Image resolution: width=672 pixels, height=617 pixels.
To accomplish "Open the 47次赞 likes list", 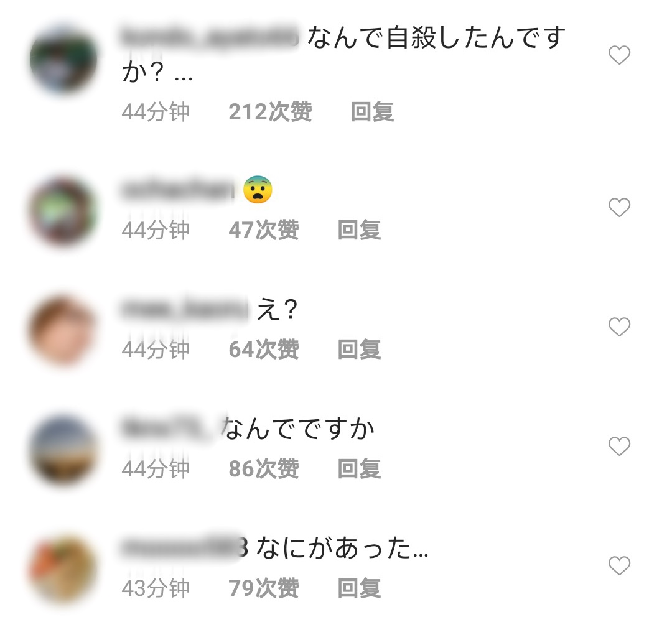I will tap(264, 231).
